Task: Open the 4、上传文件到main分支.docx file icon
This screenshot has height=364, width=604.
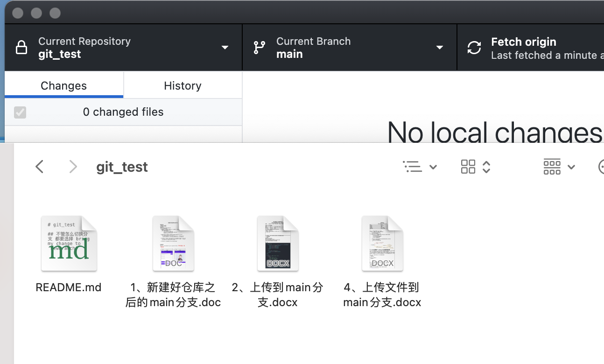Action: point(382,243)
